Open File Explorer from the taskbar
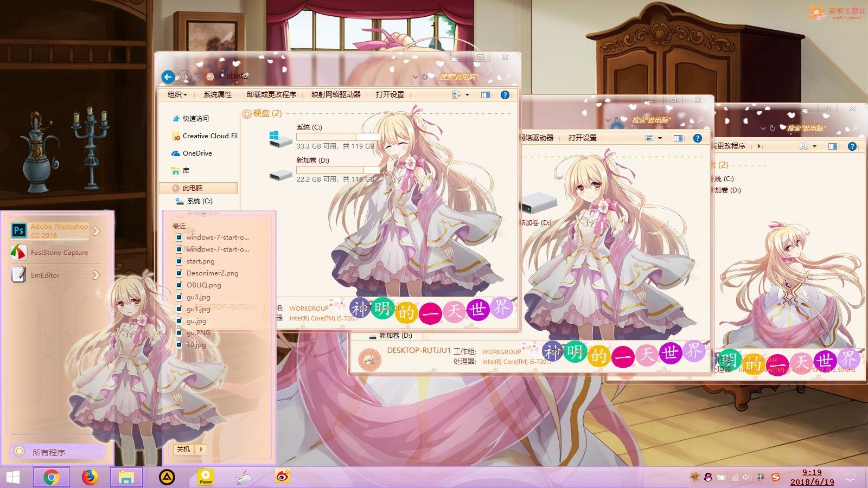Viewport: 868px width, 488px height. [x=126, y=477]
